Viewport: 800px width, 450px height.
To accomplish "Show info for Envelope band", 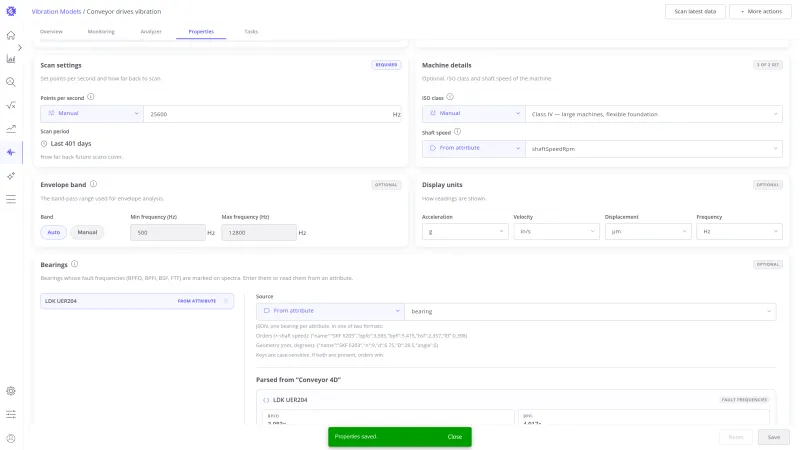I will [93, 184].
